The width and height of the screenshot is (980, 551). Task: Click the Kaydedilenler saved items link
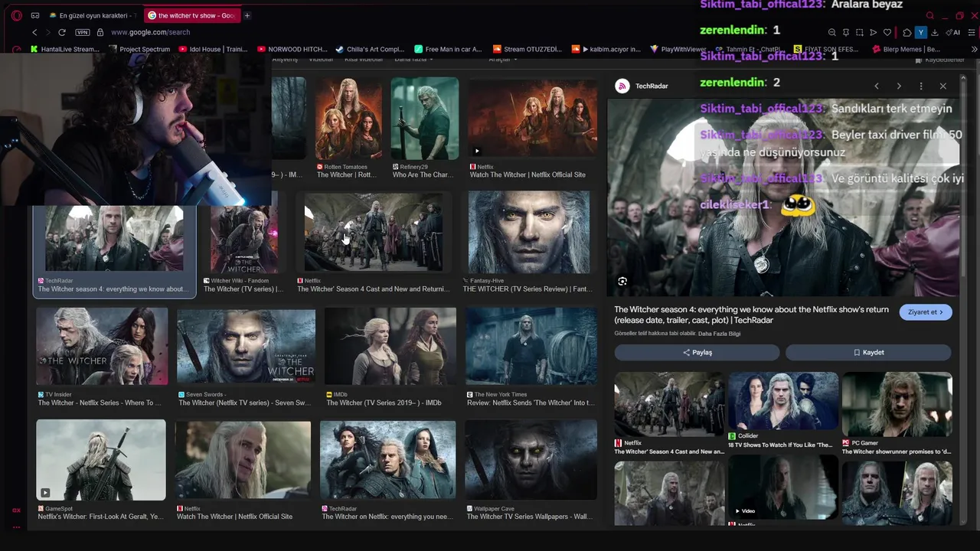coord(939,60)
